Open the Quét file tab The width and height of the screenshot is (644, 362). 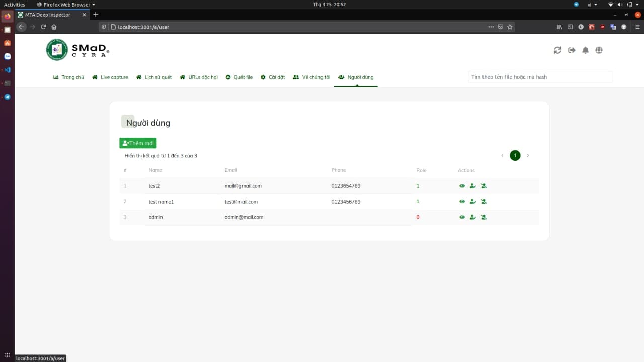239,77
